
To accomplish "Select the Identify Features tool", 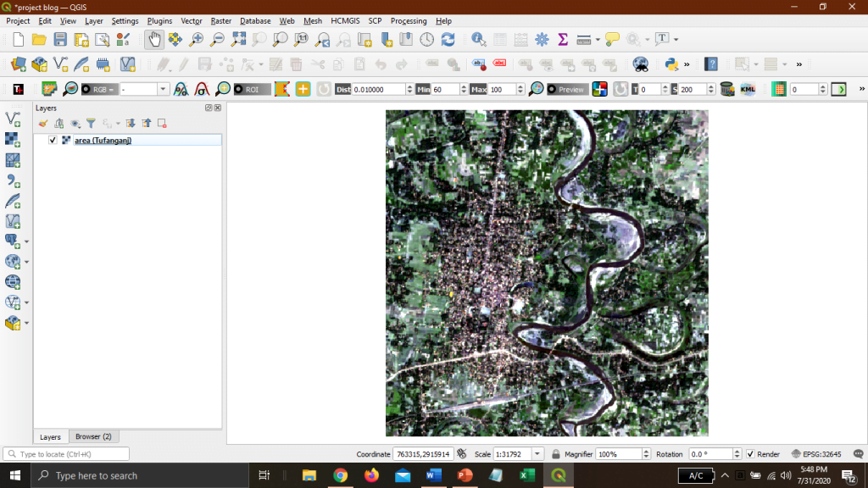I will pos(478,39).
